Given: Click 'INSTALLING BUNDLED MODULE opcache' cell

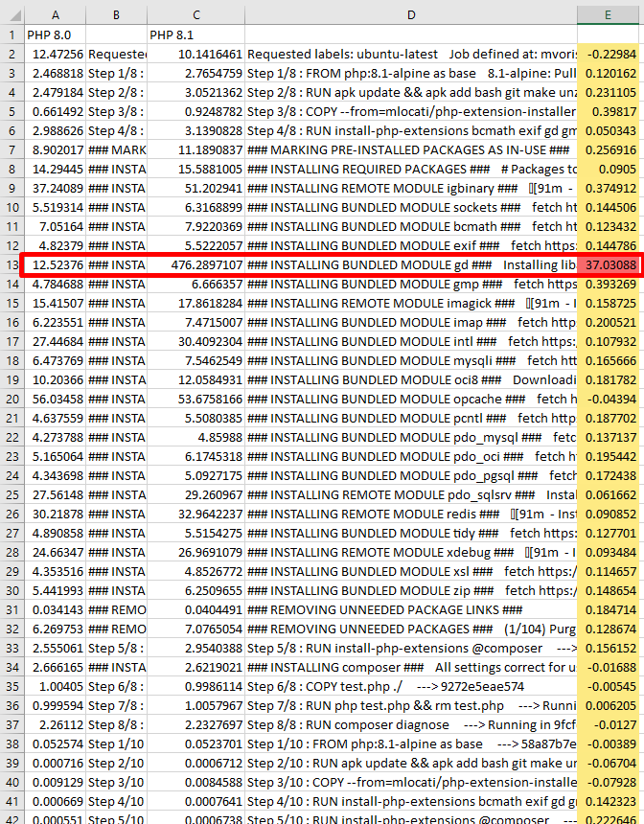Looking at the screenshot, I should 411,399.
